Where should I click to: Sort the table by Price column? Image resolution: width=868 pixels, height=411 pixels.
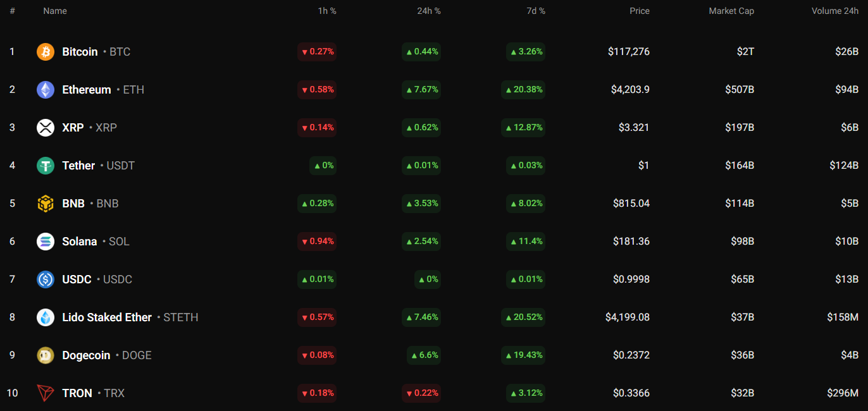(x=639, y=11)
